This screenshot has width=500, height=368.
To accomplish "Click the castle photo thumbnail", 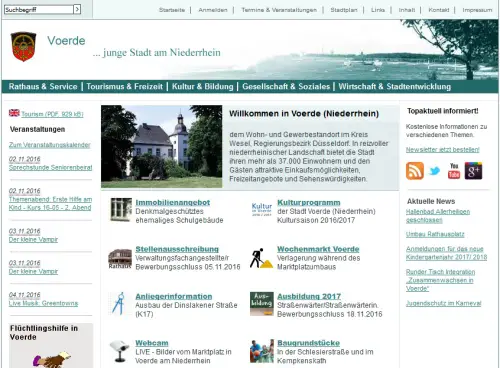I will click(162, 147).
